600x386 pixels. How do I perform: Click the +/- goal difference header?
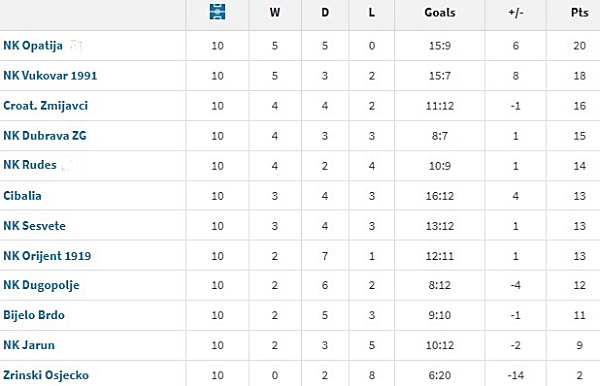(x=515, y=13)
